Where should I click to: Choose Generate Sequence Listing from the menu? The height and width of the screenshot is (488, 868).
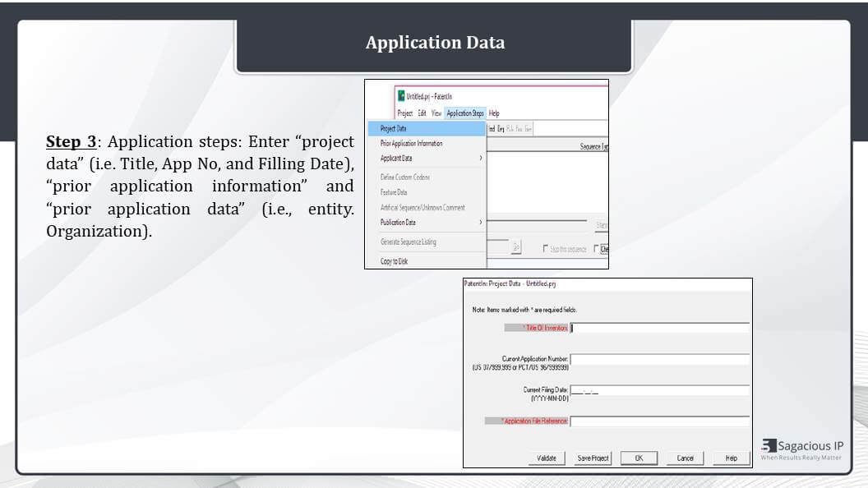[x=427, y=242]
